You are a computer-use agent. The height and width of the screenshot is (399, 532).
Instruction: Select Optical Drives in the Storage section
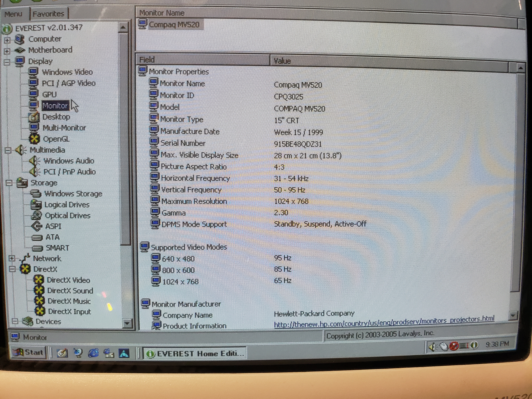coord(67,216)
